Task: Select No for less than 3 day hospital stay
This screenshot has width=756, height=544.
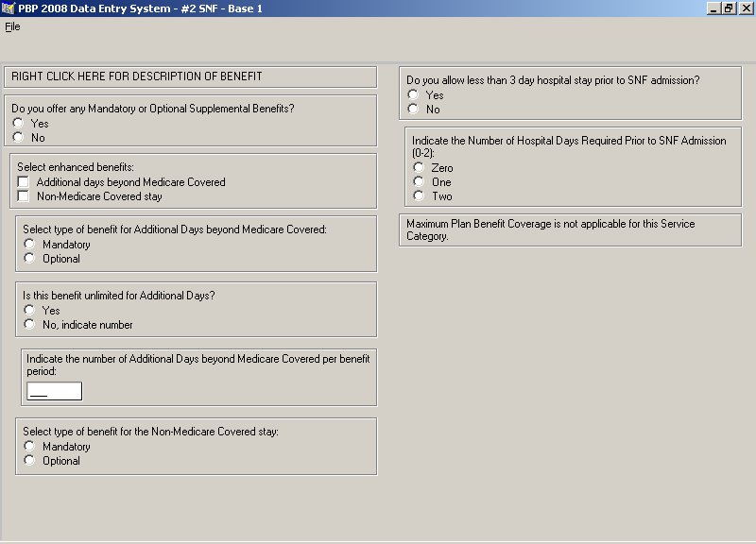Action: (413, 110)
